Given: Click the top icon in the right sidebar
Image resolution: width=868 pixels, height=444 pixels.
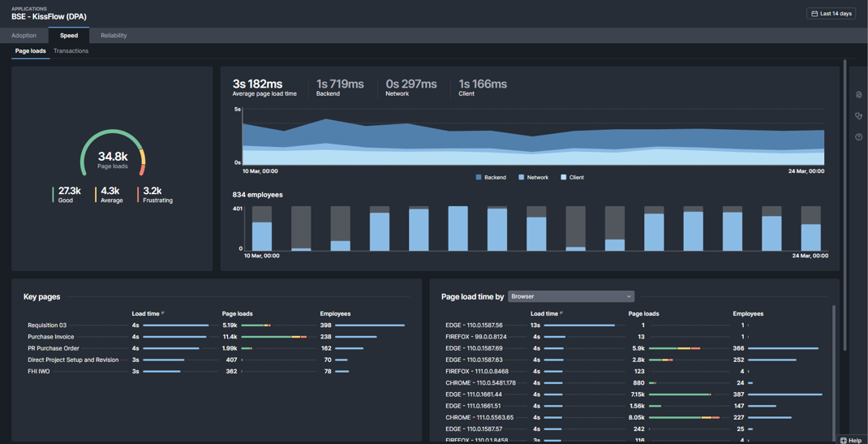Looking at the screenshot, I should click(858, 95).
